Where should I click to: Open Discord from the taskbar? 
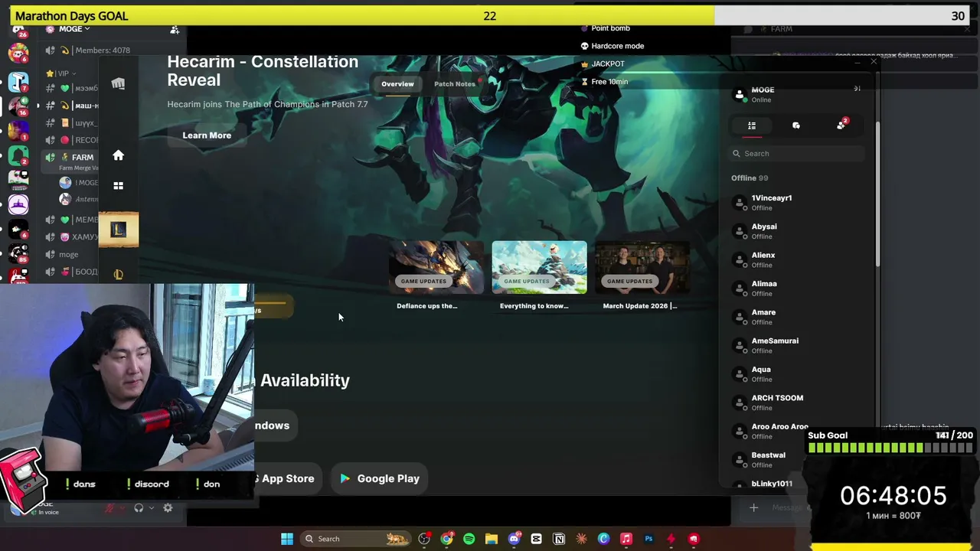point(514,539)
